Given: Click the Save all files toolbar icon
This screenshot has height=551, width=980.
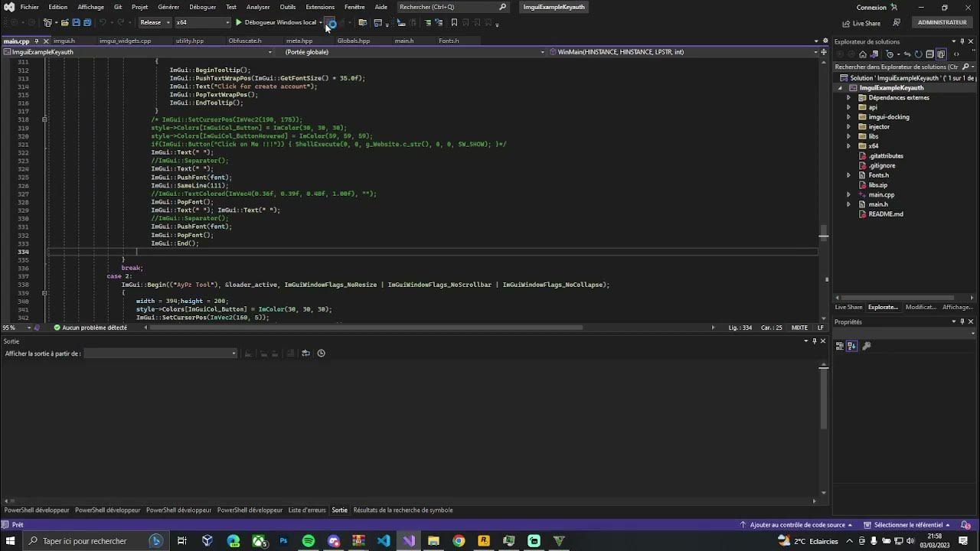Looking at the screenshot, I should pyautogui.click(x=87, y=22).
